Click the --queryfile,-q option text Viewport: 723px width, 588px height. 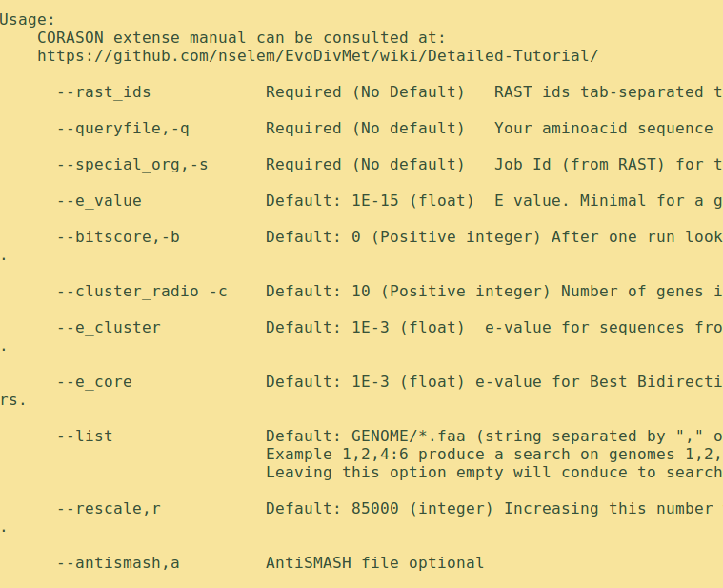[x=123, y=129]
